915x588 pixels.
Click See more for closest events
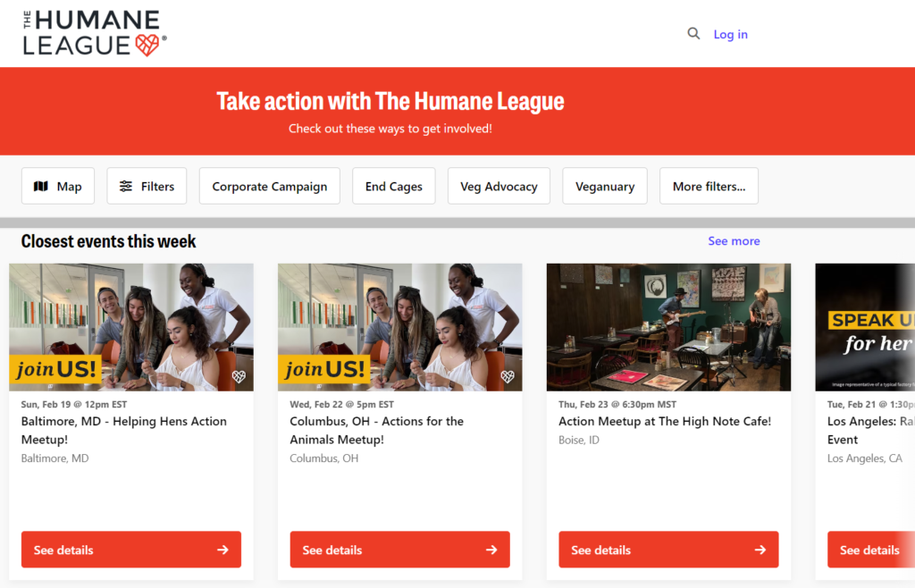[x=735, y=241]
